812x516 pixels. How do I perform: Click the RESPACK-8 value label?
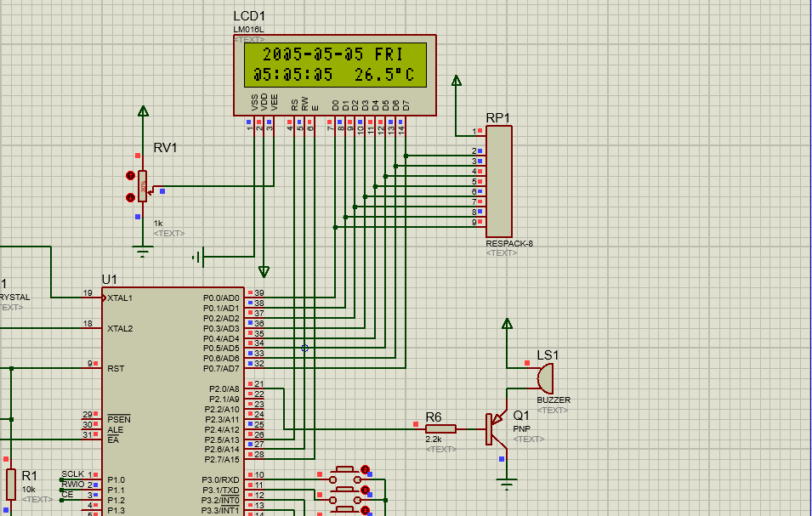click(x=509, y=243)
